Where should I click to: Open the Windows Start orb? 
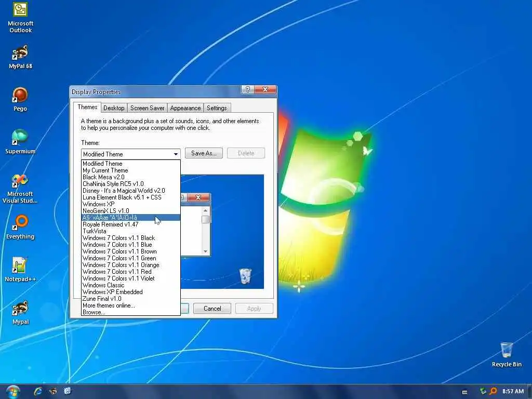pyautogui.click(x=13, y=392)
